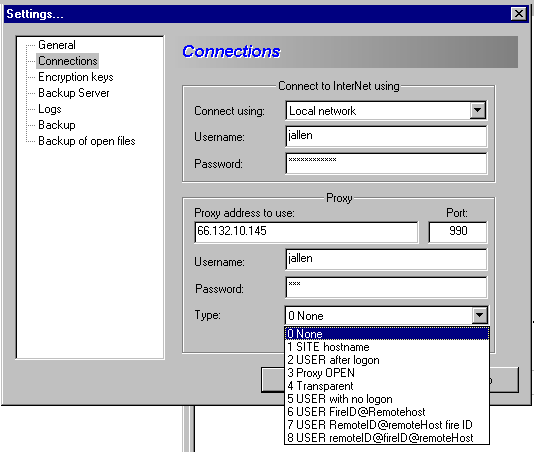Select General in the settings tree
This screenshot has height=452, width=534.
(x=57, y=45)
